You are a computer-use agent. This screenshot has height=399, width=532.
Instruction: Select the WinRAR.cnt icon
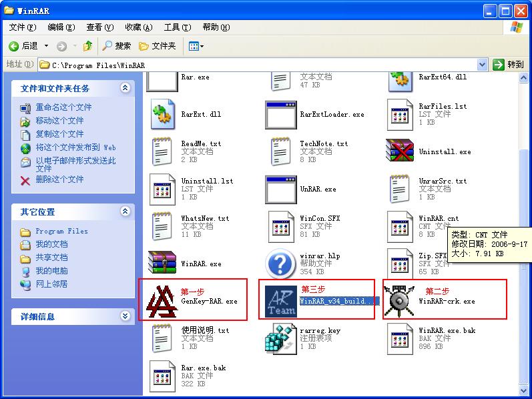[400, 227]
